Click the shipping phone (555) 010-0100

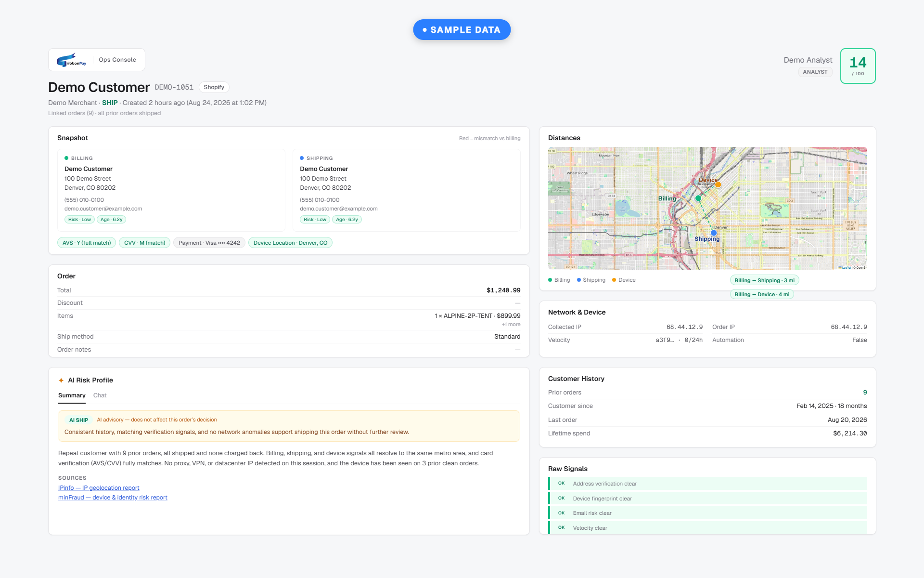point(320,200)
